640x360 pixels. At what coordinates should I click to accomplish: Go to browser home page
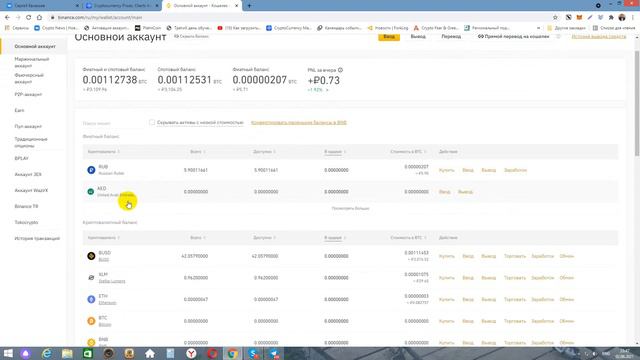[x=39, y=17]
